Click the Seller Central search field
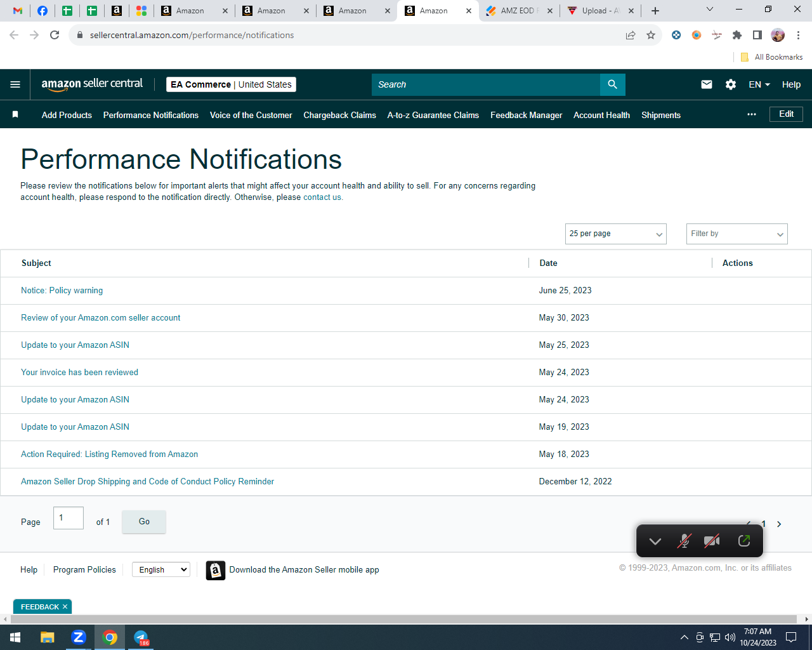Viewport: 812px width, 650px height. coord(486,84)
